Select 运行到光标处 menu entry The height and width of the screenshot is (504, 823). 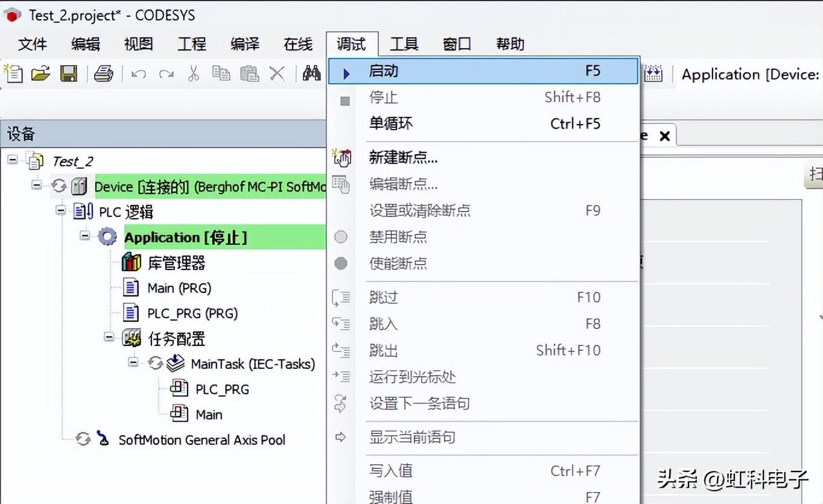pos(483,377)
